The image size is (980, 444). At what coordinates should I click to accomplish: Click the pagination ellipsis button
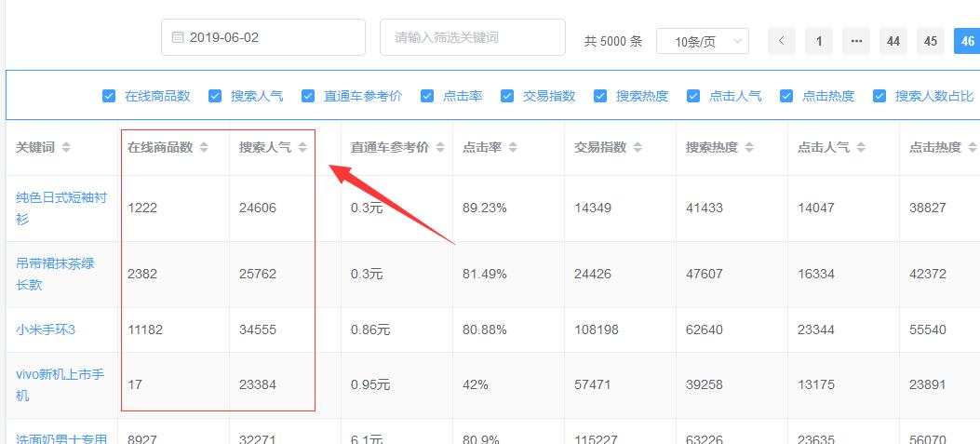pos(856,41)
